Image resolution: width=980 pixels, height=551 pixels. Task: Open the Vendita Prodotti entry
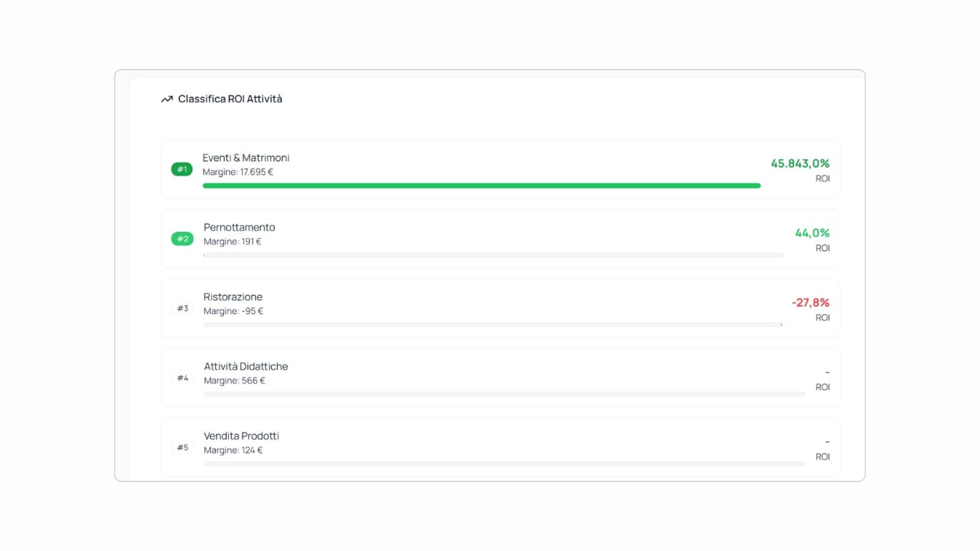241,436
